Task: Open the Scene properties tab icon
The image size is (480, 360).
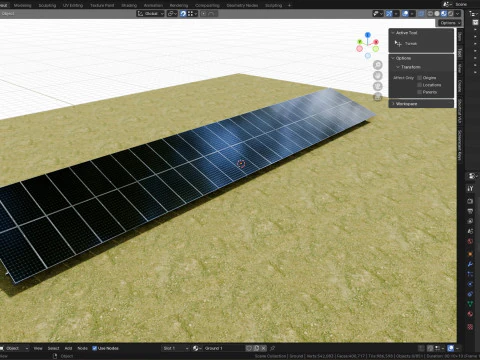Action: coord(470,231)
